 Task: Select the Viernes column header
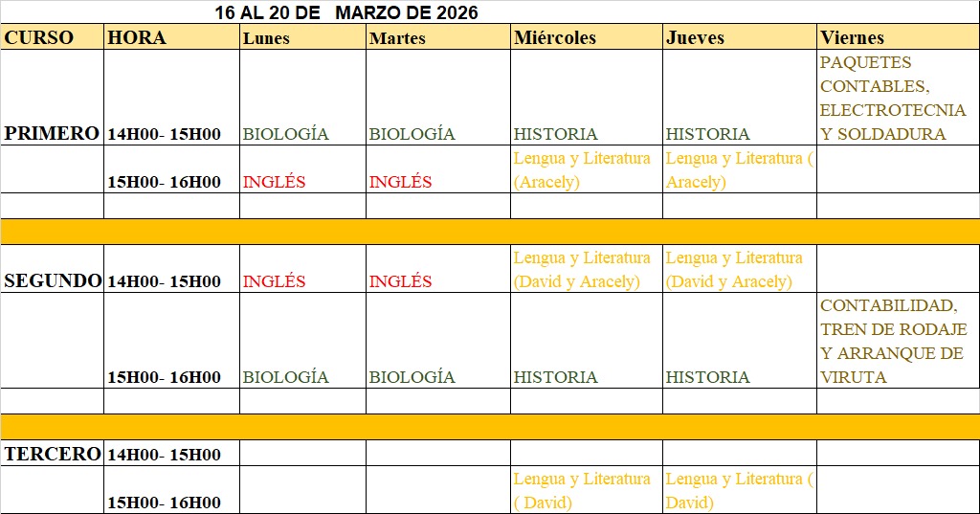pos(852,38)
